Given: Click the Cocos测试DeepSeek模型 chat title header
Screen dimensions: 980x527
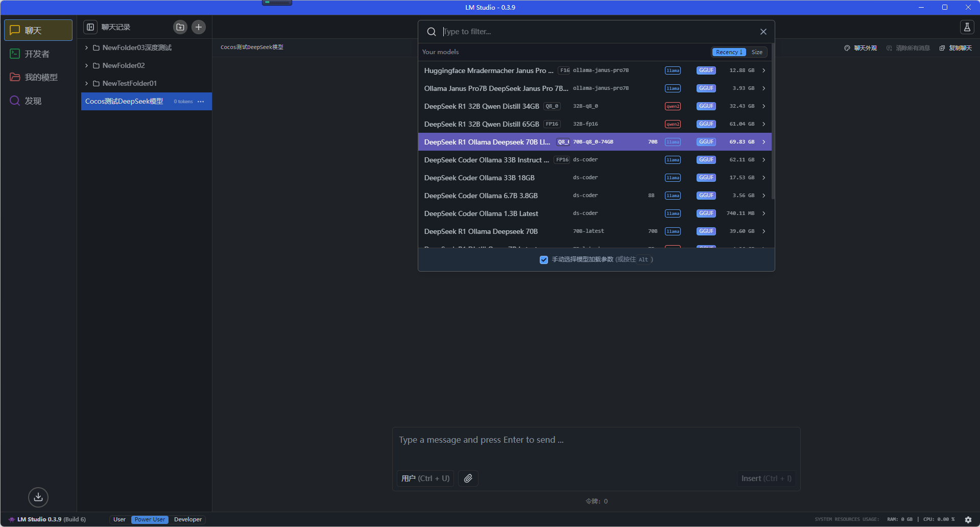Looking at the screenshot, I should tap(252, 47).
